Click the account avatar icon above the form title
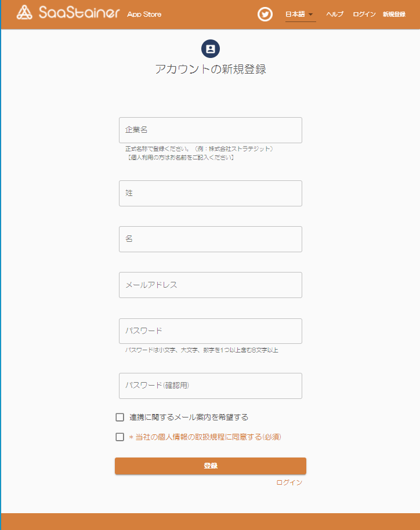The image size is (420, 530). click(x=210, y=49)
